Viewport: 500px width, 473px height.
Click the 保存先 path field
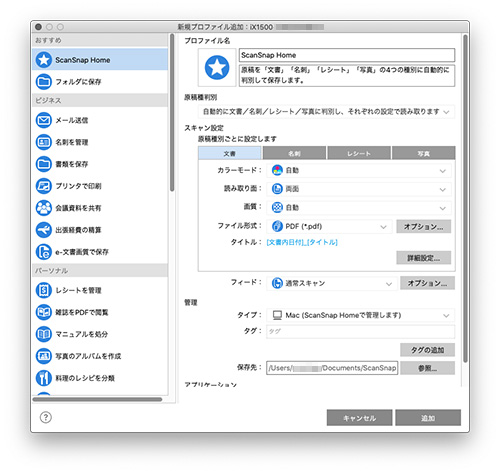pyautogui.click(x=332, y=368)
